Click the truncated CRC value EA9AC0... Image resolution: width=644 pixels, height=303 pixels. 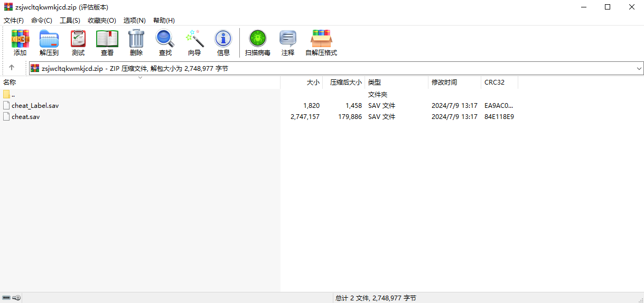[499, 106]
